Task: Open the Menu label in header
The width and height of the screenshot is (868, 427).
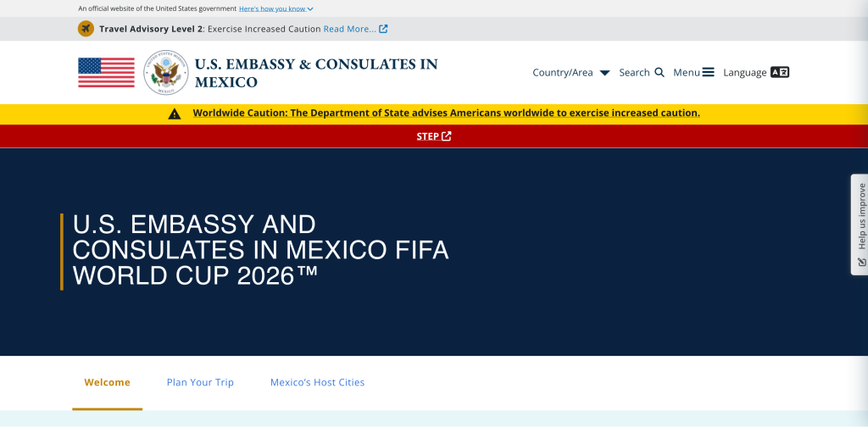Action: pyautogui.click(x=687, y=73)
